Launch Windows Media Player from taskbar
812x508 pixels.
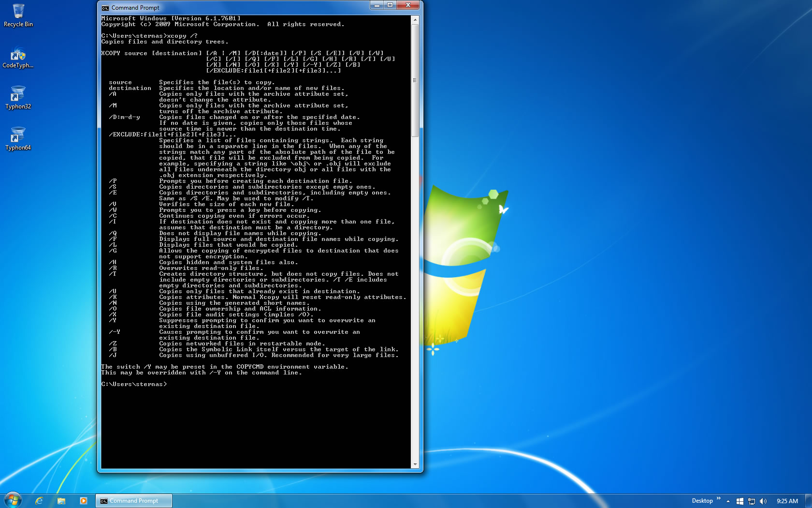84,501
